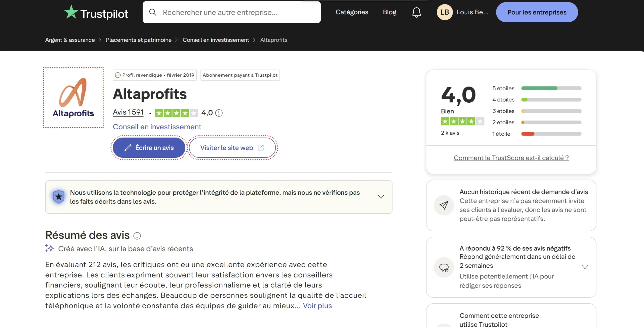The image size is (644, 327).
Task: Click Résumé des avis heading
Action: (x=87, y=235)
